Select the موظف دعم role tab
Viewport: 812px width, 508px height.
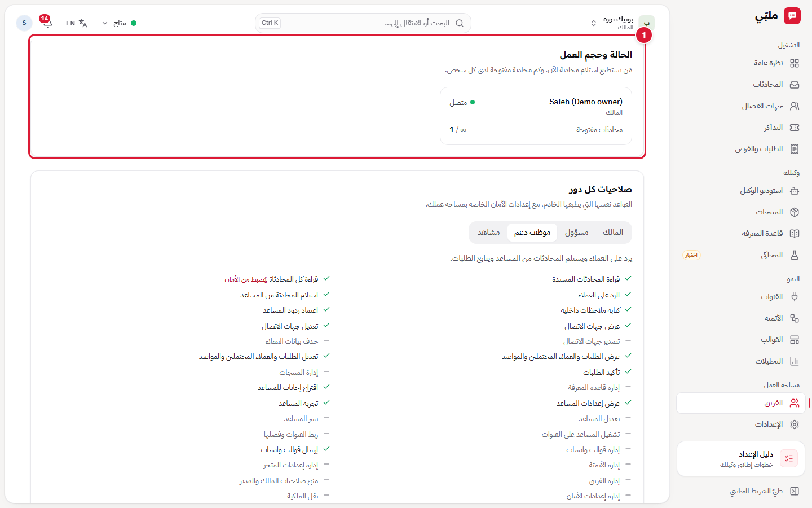pyautogui.click(x=532, y=233)
